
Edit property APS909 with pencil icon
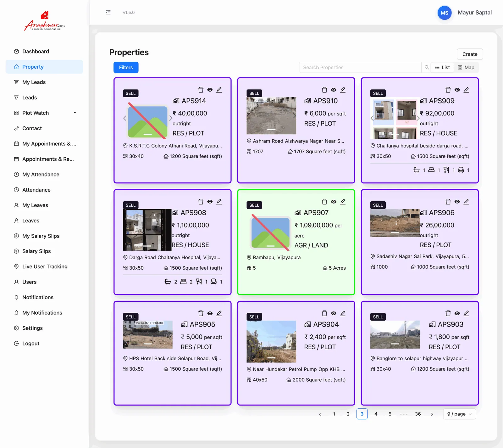[466, 90]
